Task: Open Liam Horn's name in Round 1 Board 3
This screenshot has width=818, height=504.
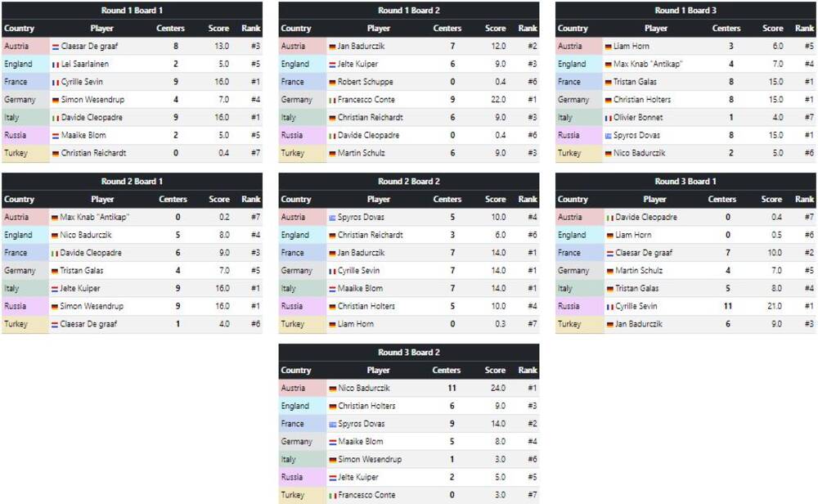Action: tap(631, 47)
